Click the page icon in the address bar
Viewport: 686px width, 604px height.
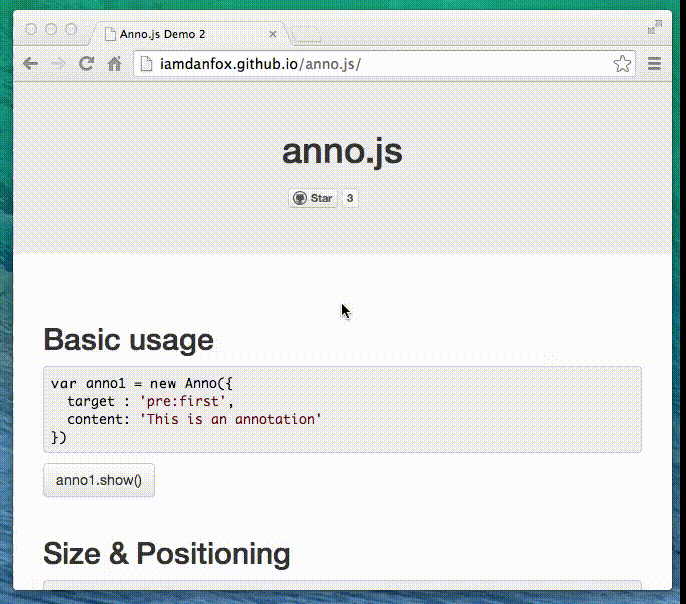[x=147, y=64]
